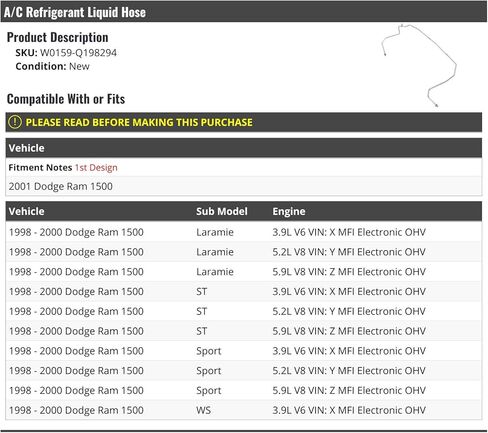Select the SKU value W0159-Q198294

click(x=78, y=53)
